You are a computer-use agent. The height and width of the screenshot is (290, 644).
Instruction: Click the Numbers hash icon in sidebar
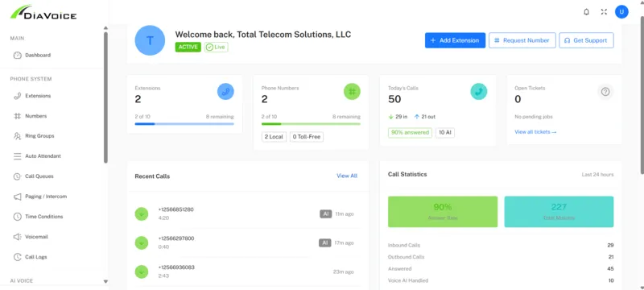(x=17, y=116)
